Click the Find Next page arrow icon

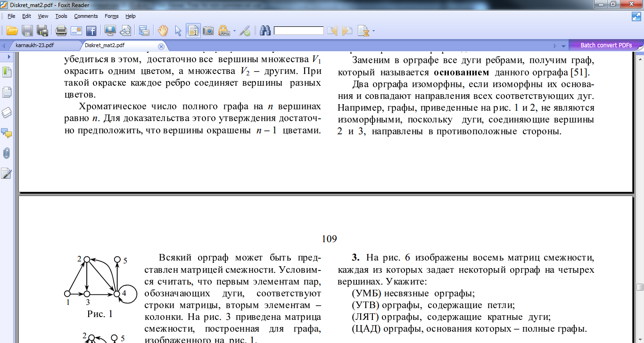(347, 31)
